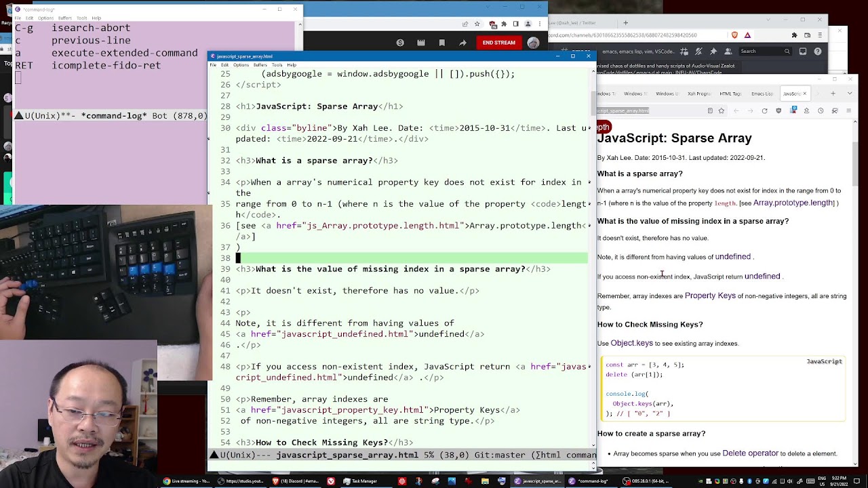Image resolution: width=868 pixels, height=488 pixels.
Task: Click the Git:master indicator in the Emacs mode line
Action: coord(501,455)
